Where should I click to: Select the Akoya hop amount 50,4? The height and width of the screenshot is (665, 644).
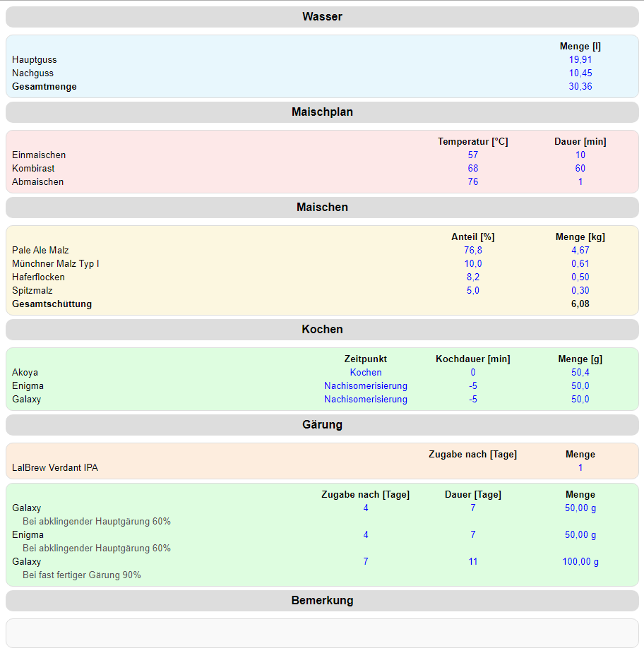580,373
